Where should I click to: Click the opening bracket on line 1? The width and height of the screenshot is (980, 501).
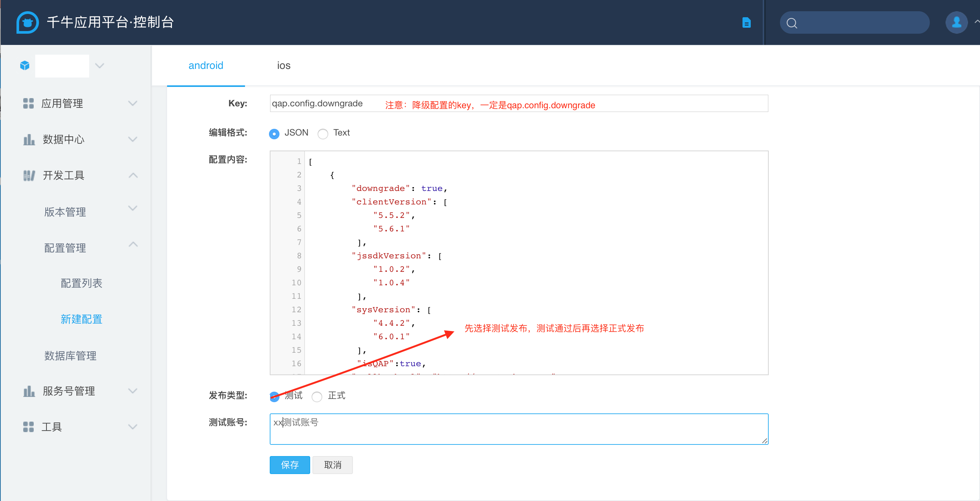click(x=311, y=162)
